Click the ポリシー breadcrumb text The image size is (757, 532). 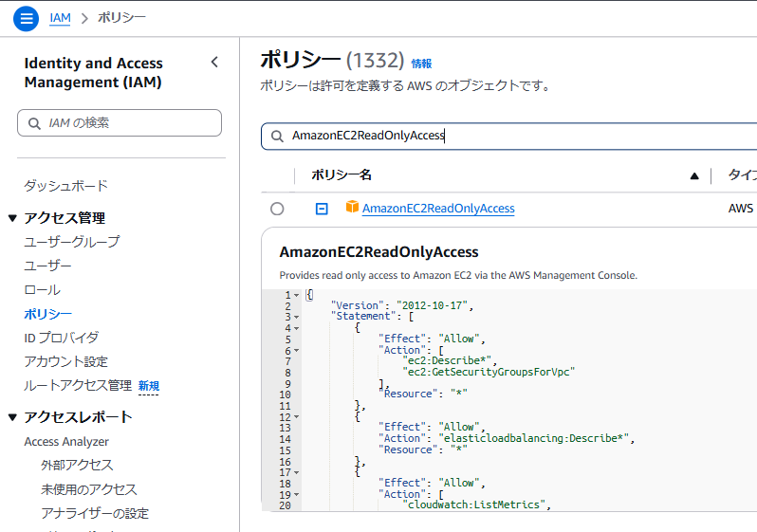(x=121, y=18)
